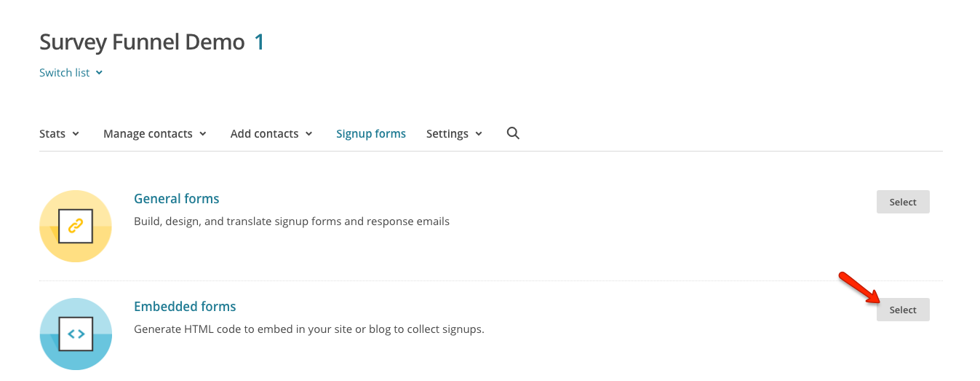Open the Embedded forms heading link
This screenshot has width=980, height=381.
pos(185,307)
